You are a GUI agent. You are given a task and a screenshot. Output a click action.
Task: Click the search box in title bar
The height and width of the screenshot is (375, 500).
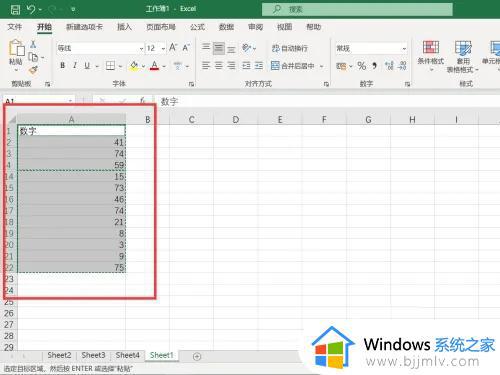[357, 9]
